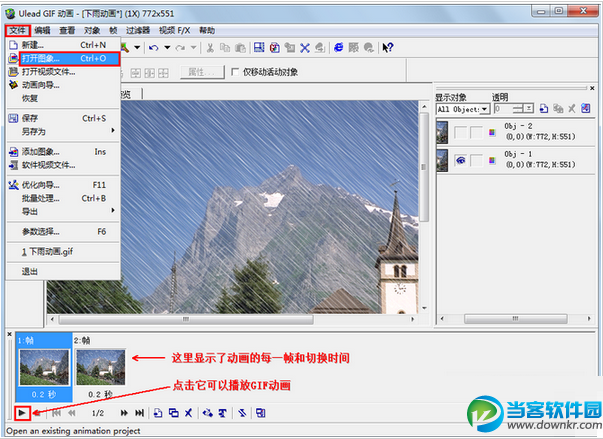Viewport: 603px width, 439px height.
Task: Click the frame properties icon at right end
Action: click(261, 413)
